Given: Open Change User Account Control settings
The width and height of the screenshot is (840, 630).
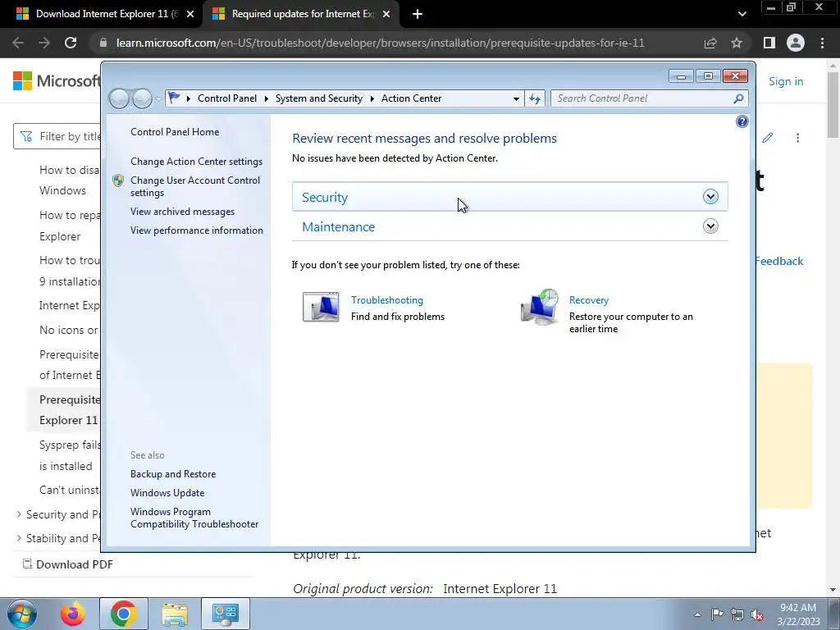Looking at the screenshot, I should (195, 186).
